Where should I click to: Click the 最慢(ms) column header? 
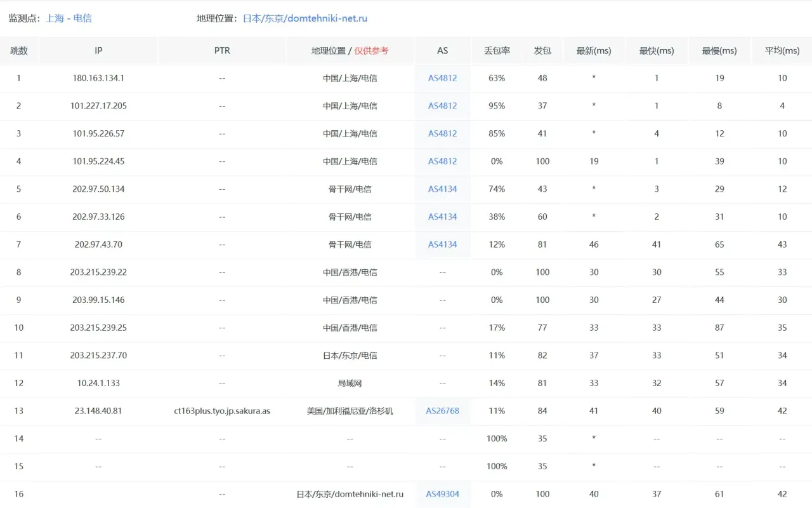(719, 51)
